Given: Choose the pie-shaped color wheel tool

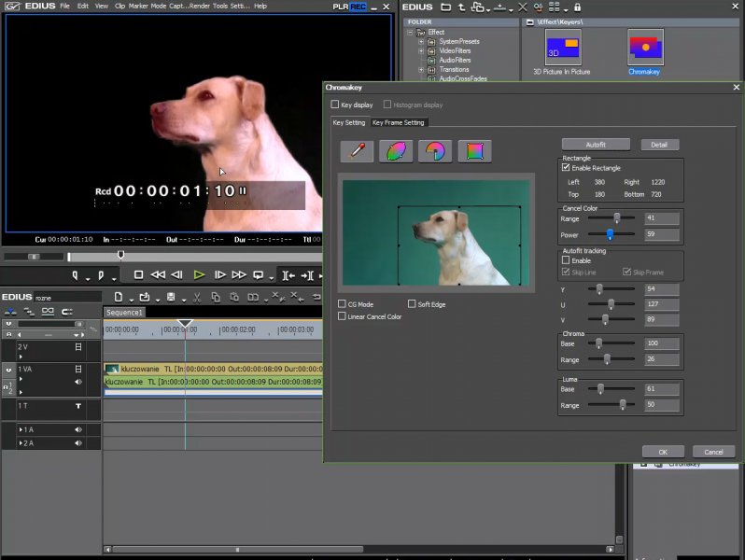Looking at the screenshot, I should pyautogui.click(x=435, y=151).
